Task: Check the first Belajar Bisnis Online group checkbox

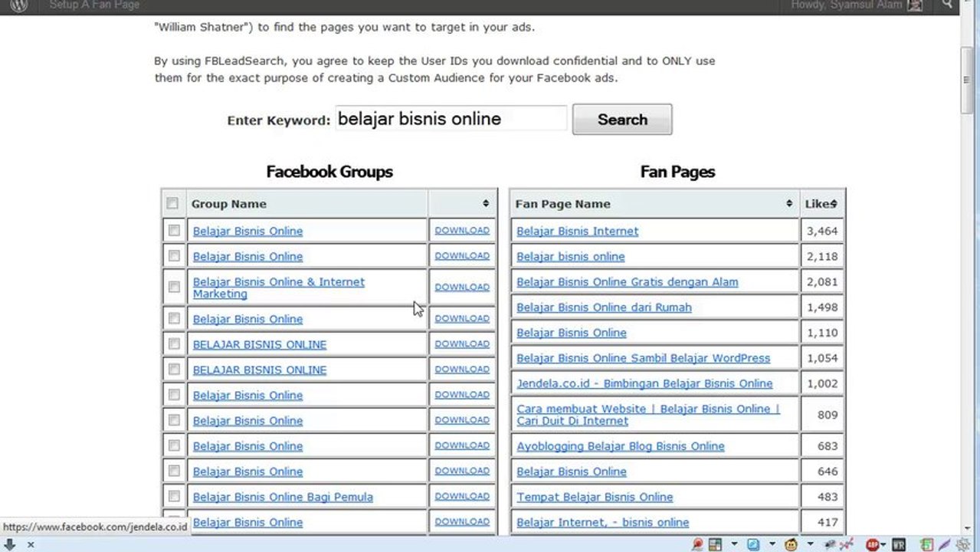Action: click(174, 230)
